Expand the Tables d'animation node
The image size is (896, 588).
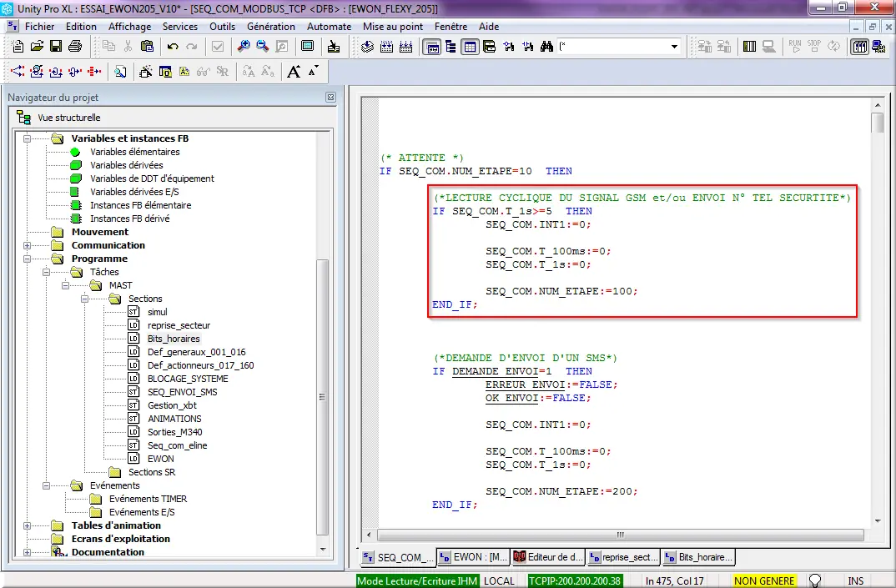(27, 525)
